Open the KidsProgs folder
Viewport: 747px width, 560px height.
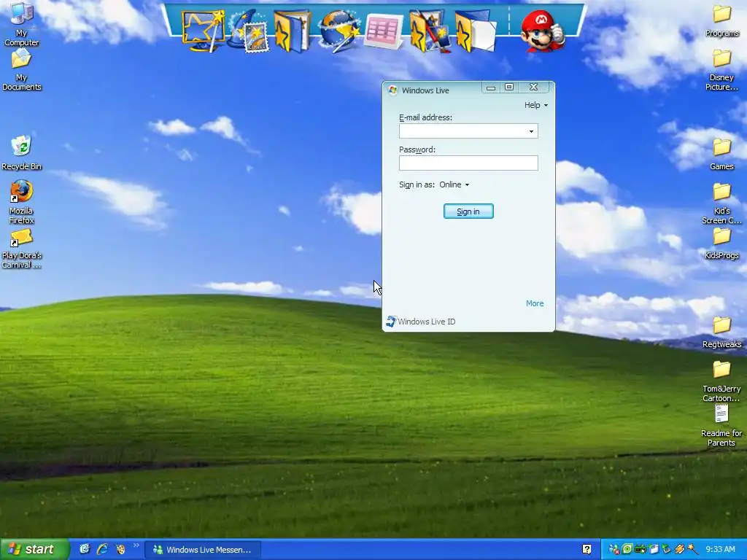(721, 244)
